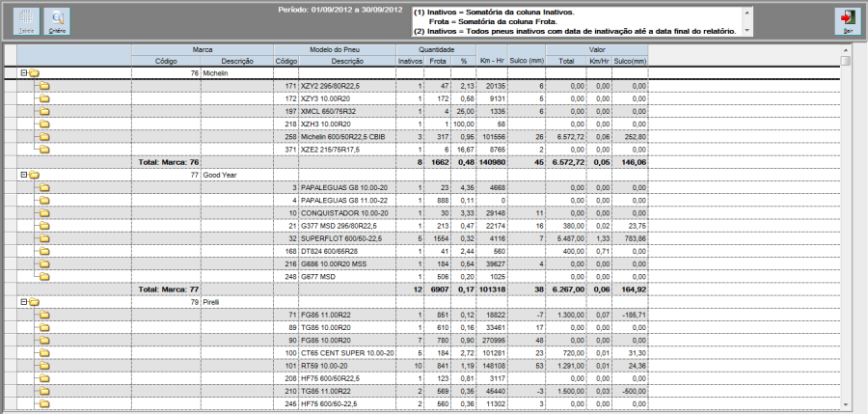Collapse the Pirelli brand group
Image resolution: width=868 pixels, height=414 pixels.
24,302
